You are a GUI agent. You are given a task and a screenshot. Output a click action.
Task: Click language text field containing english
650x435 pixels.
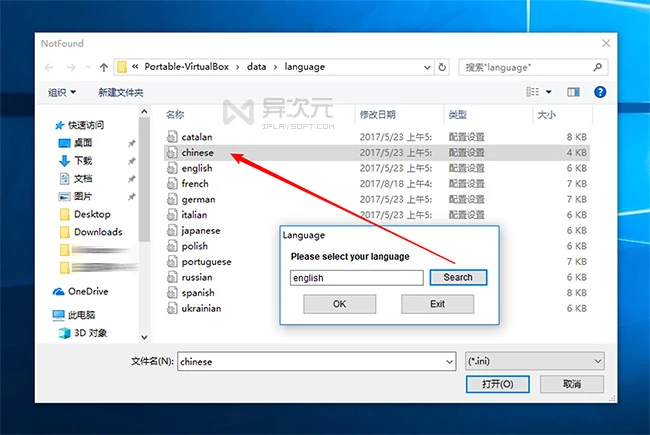pyautogui.click(x=357, y=278)
